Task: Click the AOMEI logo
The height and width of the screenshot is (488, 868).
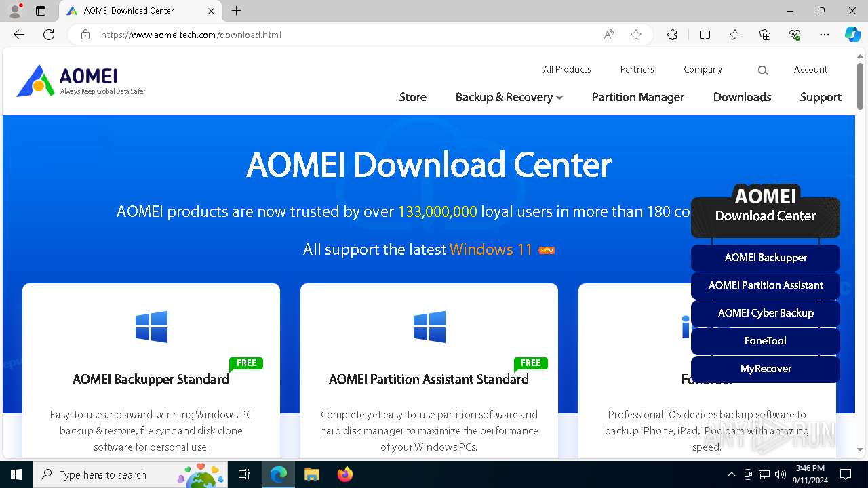Action: pyautogui.click(x=81, y=81)
